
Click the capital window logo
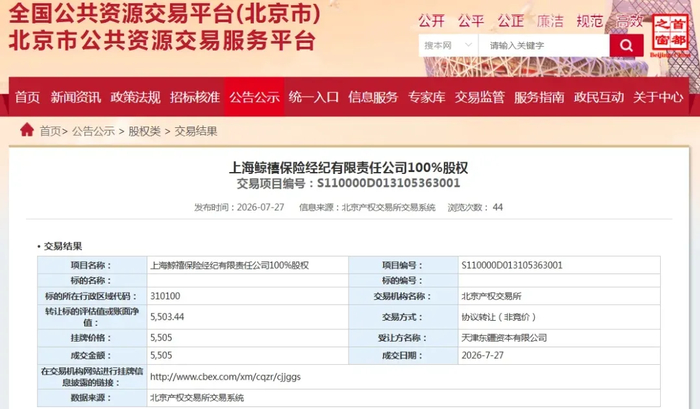click(670, 35)
